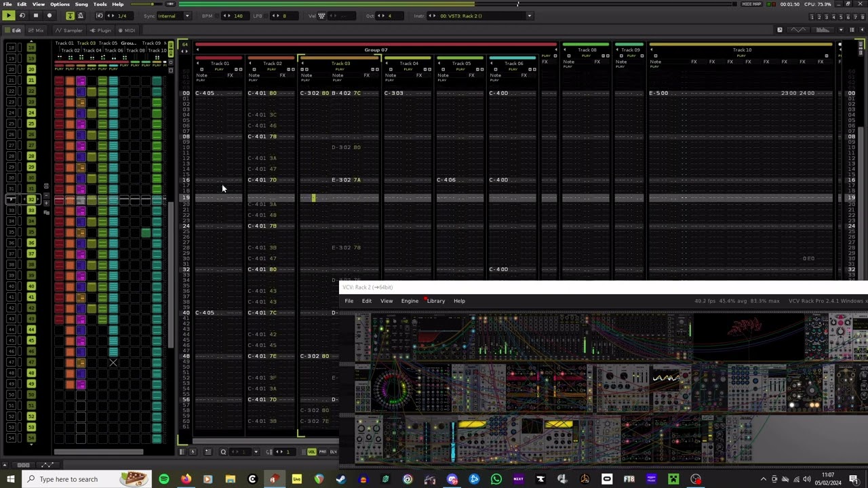This screenshot has height=488, width=868.
Task: Switch to the MIDI tab
Action: (x=127, y=30)
